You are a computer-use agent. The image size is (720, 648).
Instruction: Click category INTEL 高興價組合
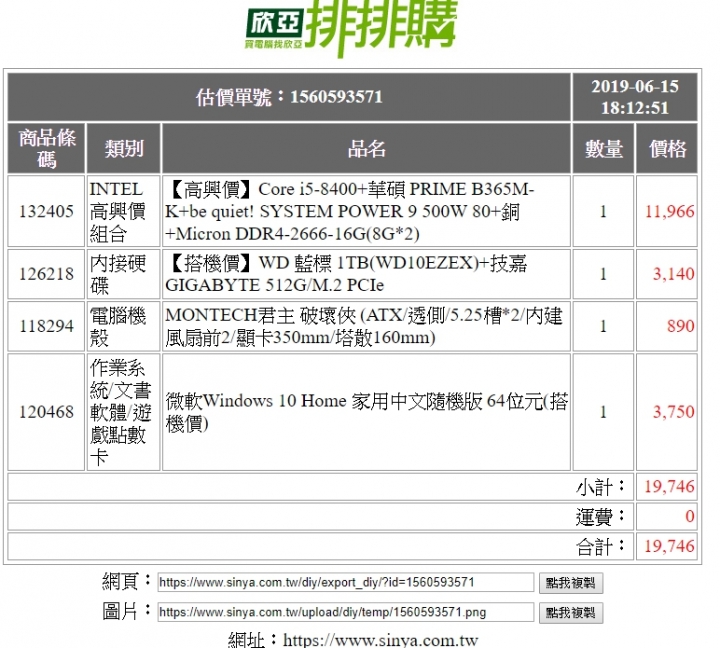(x=118, y=211)
